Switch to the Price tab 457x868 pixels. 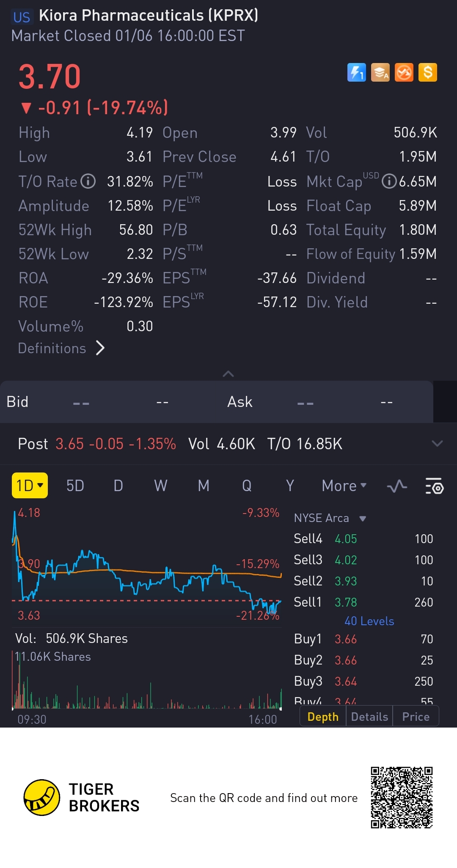[416, 717]
